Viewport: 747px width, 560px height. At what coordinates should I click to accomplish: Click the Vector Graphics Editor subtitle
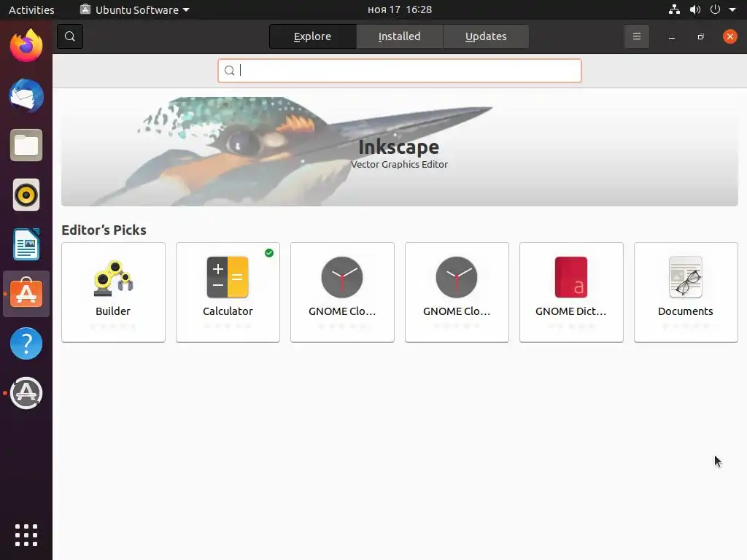(399, 164)
